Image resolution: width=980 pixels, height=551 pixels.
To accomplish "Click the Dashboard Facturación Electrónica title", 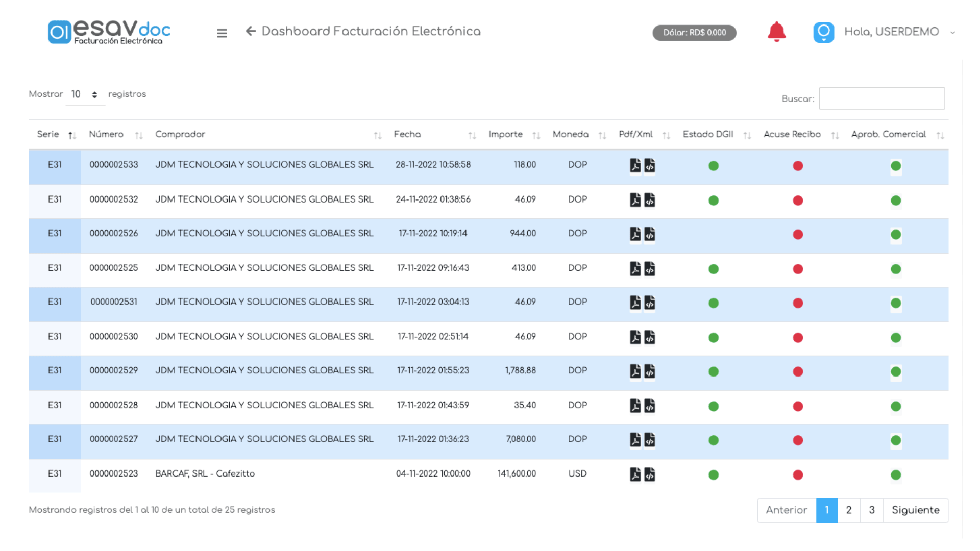I will [371, 31].
